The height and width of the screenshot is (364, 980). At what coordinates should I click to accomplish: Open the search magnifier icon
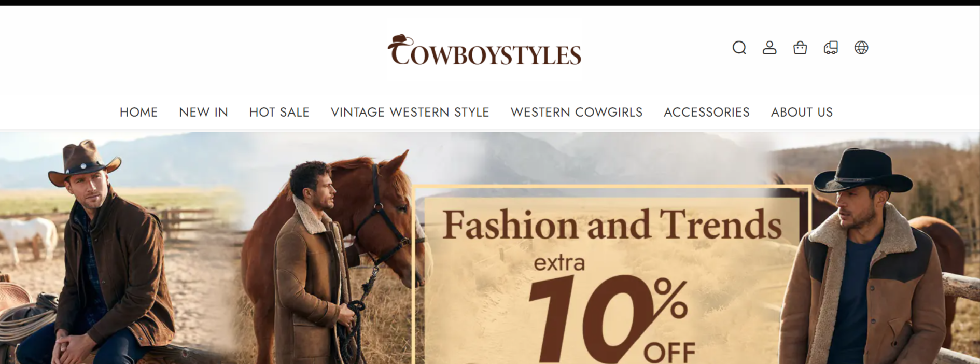click(739, 48)
